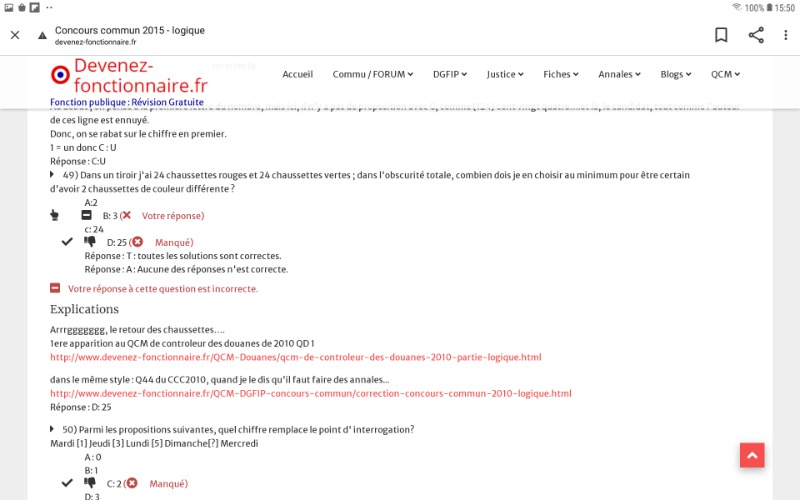Open the QCM controleur des douanes 2010 link
This screenshot has width=800, height=500.
(x=295, y=357)
